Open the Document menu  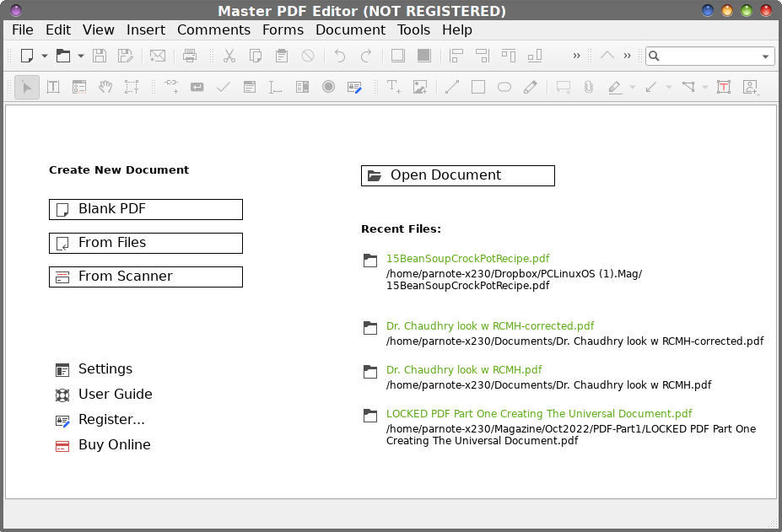(350, 30)
